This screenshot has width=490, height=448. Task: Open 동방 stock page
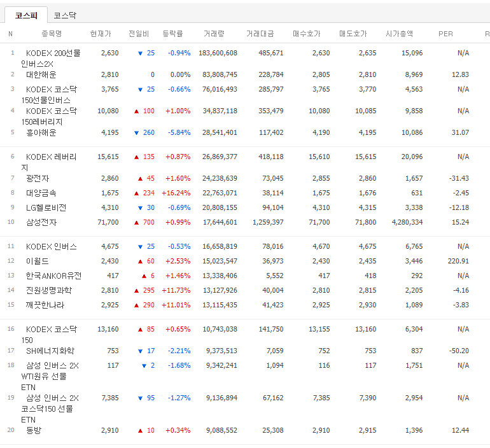pos(34,431)
